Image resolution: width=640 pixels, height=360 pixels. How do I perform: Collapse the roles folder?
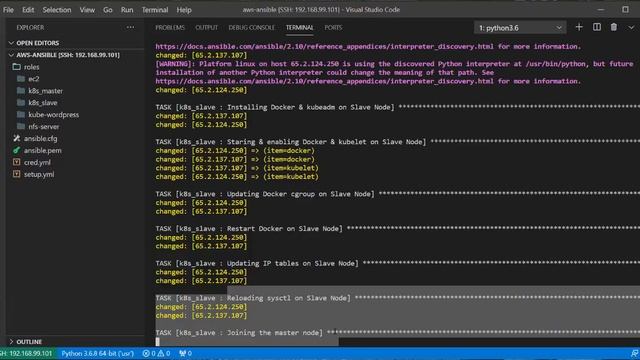click(31, 67)
